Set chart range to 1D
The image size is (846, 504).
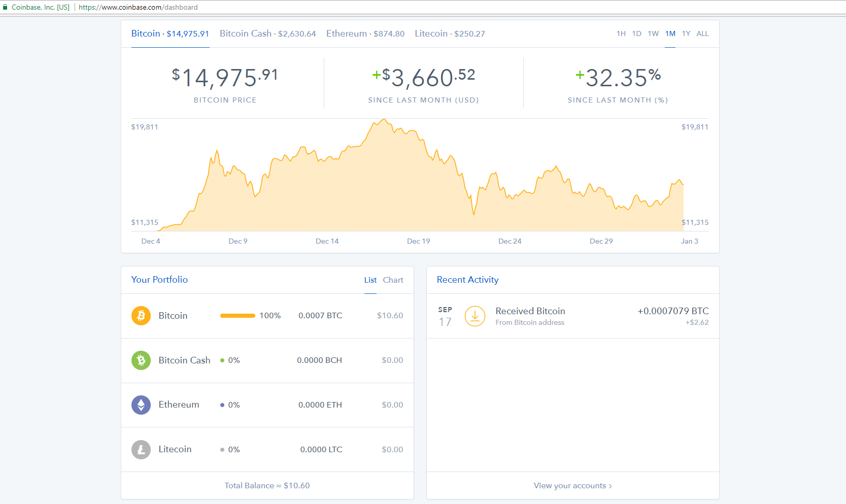point(637,33)
